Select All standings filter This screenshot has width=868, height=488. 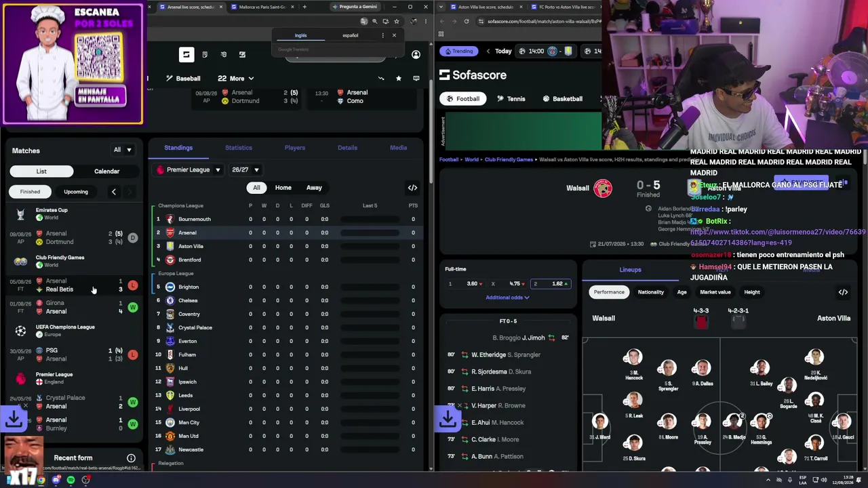(x=256, y=188)
